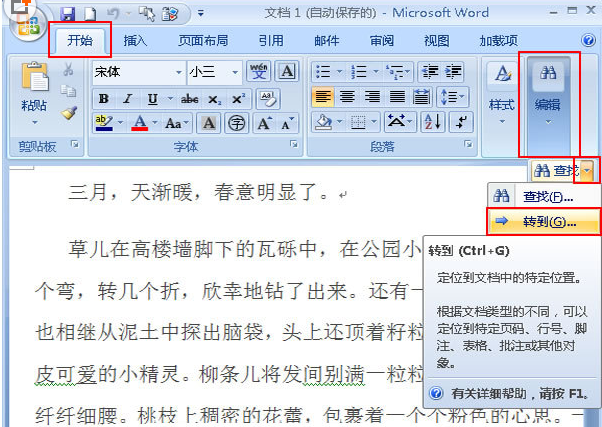Undo last action in quick access toolbar
The width and height of the screenshot is (602, 427).
(x=113, y=14)
